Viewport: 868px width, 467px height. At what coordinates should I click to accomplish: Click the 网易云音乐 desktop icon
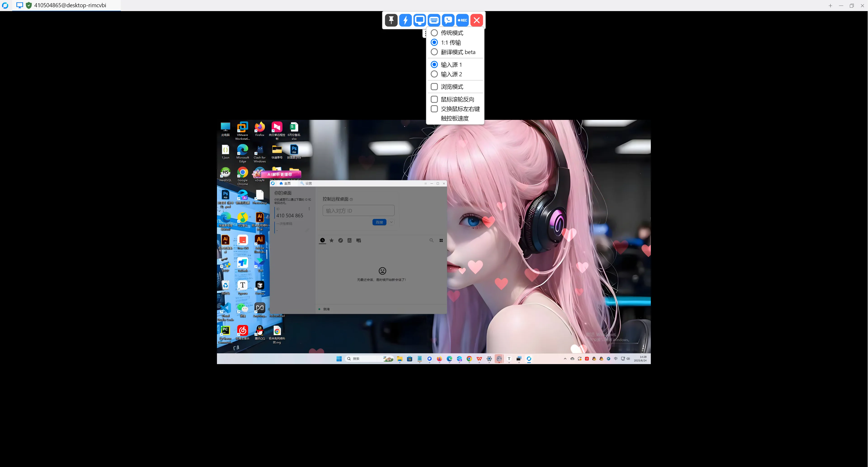(243, 333)
